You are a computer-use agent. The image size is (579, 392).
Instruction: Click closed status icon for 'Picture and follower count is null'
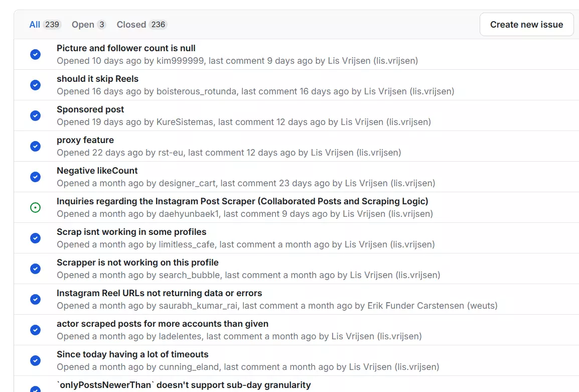[35, 54]
